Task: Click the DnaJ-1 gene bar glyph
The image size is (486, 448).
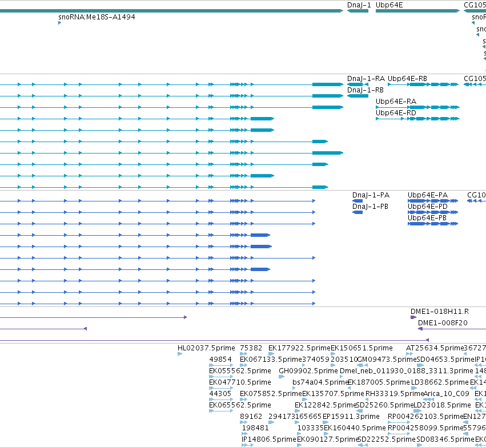Action: point(358,11)
